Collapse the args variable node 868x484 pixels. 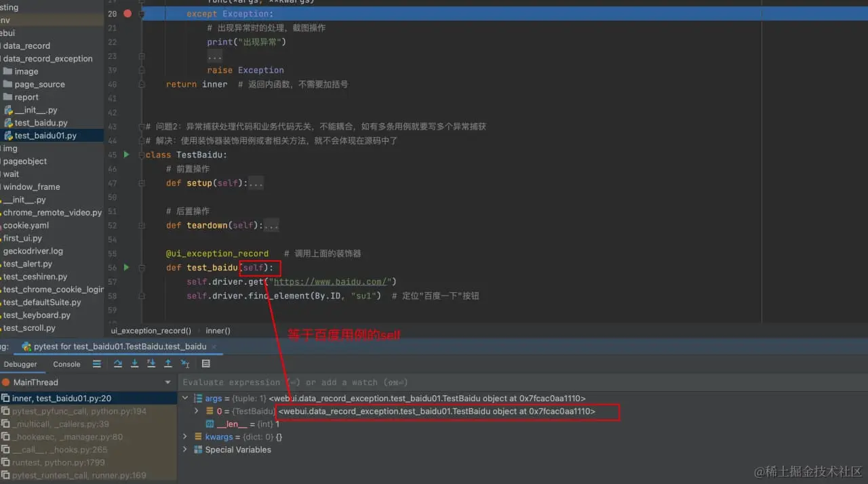pos(186,399)
